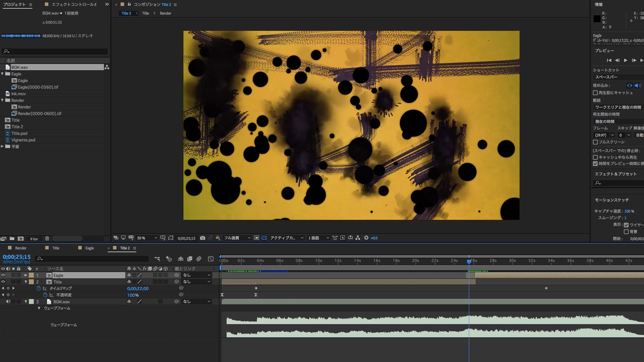Enable the full screen checkbox
644x362 pixels.
(x=595, y=142)
